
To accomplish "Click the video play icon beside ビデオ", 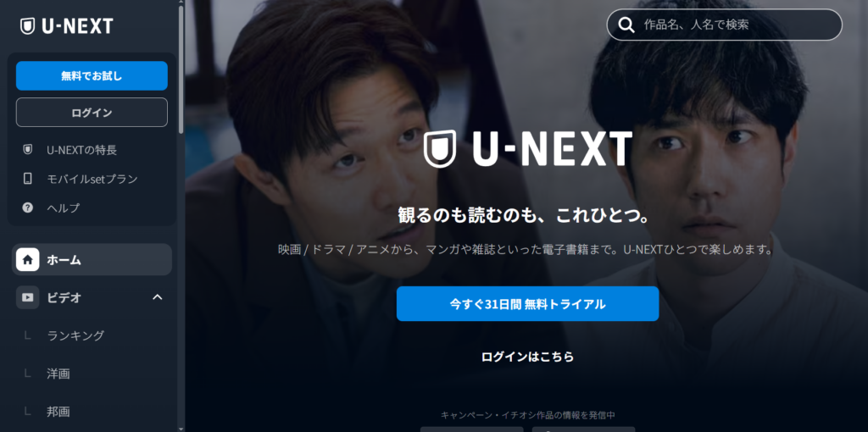I will coord(28,297).
